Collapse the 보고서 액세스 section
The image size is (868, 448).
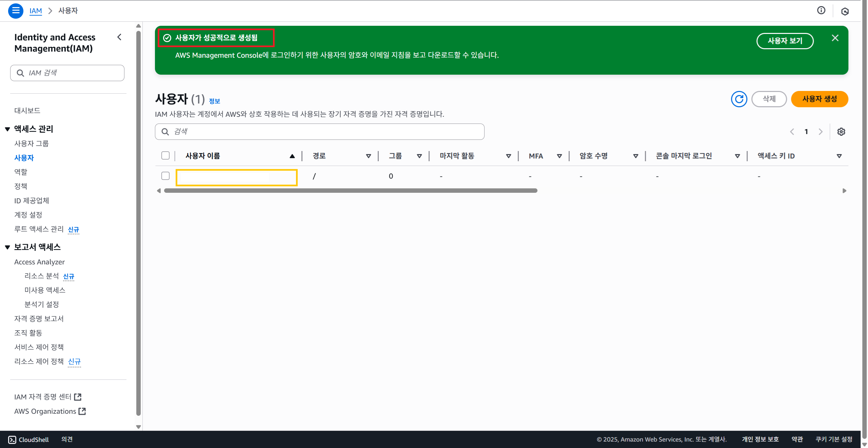click(7, 247)
